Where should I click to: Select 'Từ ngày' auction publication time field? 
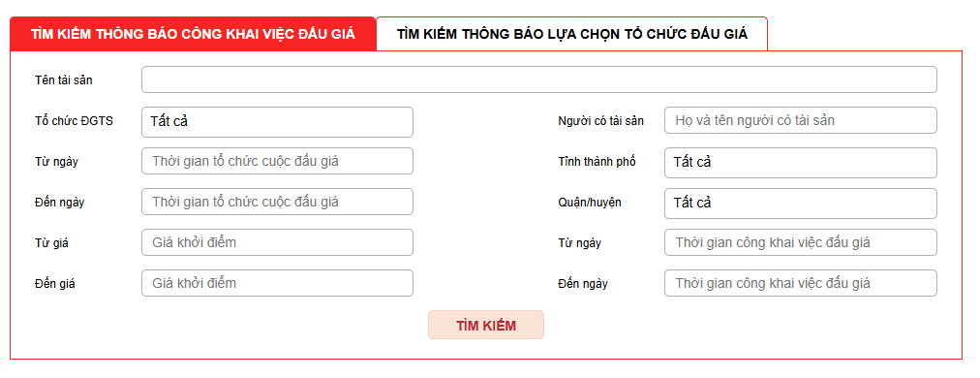(801, 242)
